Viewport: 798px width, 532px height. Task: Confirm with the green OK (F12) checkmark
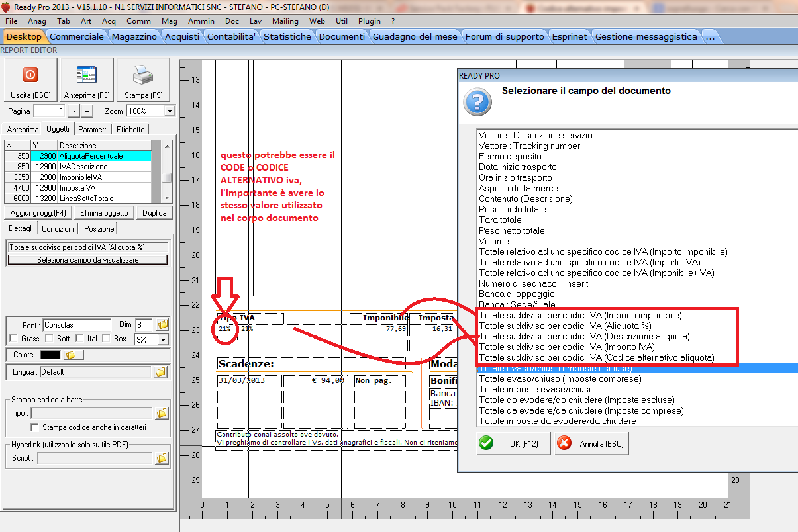point(487,443)
